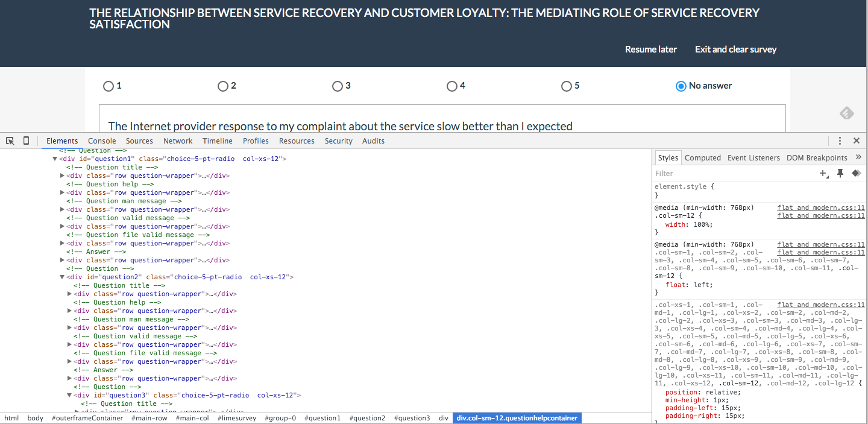Toggle the device toolbar mobile icon
This screenshot has height=424, width=868.
pos(26,141)
